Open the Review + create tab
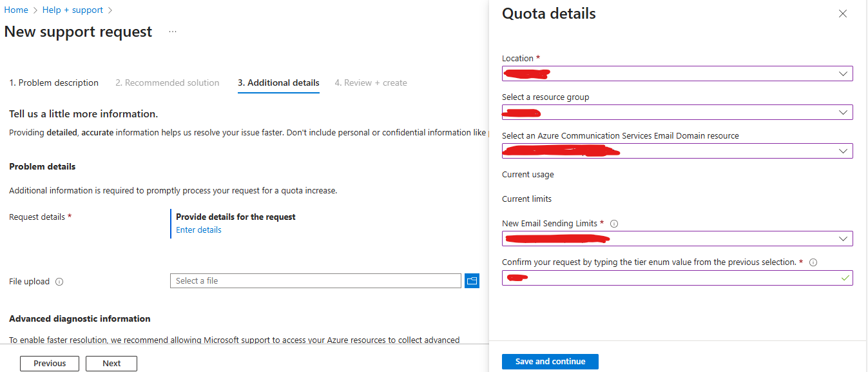 point(371,83)
